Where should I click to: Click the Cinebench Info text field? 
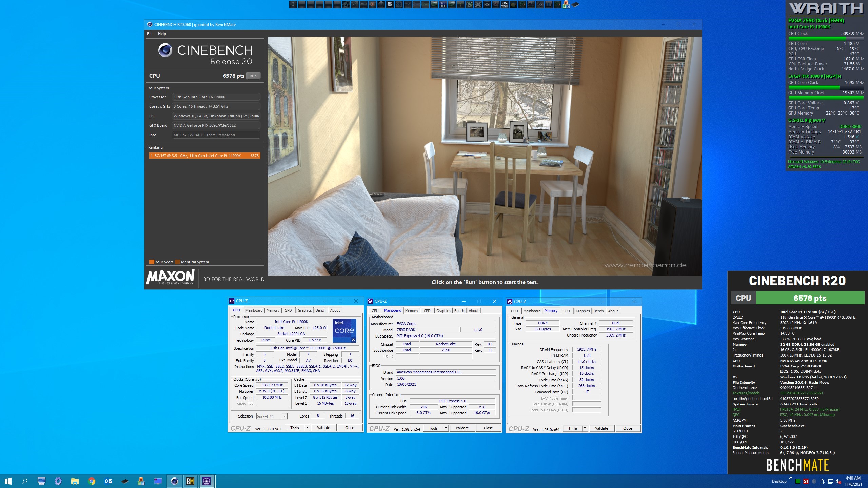pos(216,135)
